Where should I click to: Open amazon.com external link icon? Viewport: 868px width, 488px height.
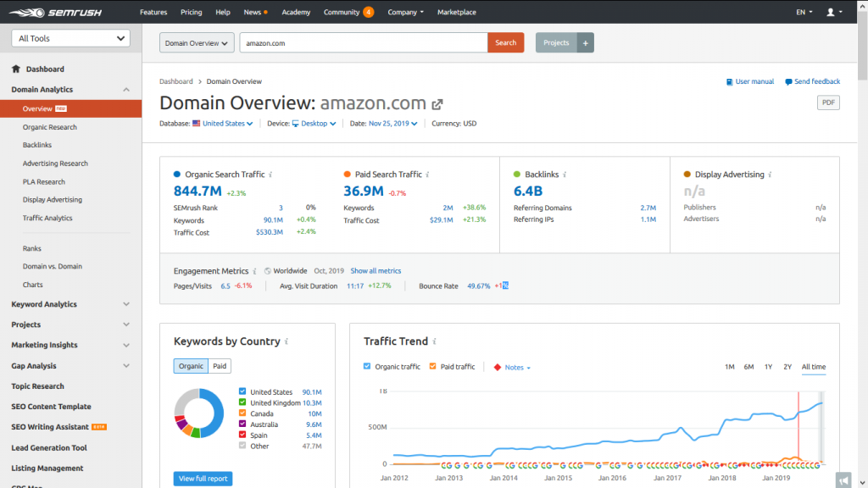point(437,104)
